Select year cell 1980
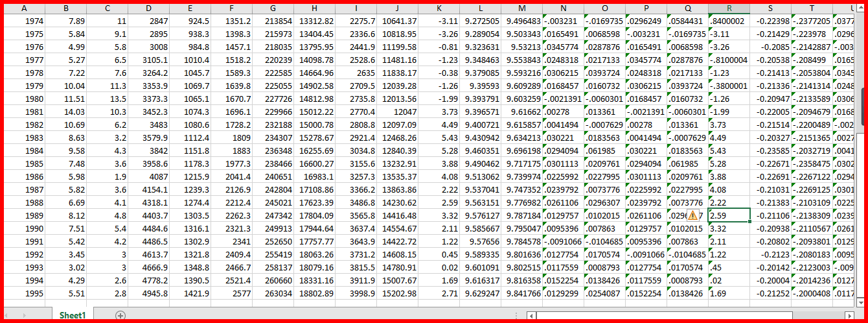868x323 pixels. pos(24,99)
